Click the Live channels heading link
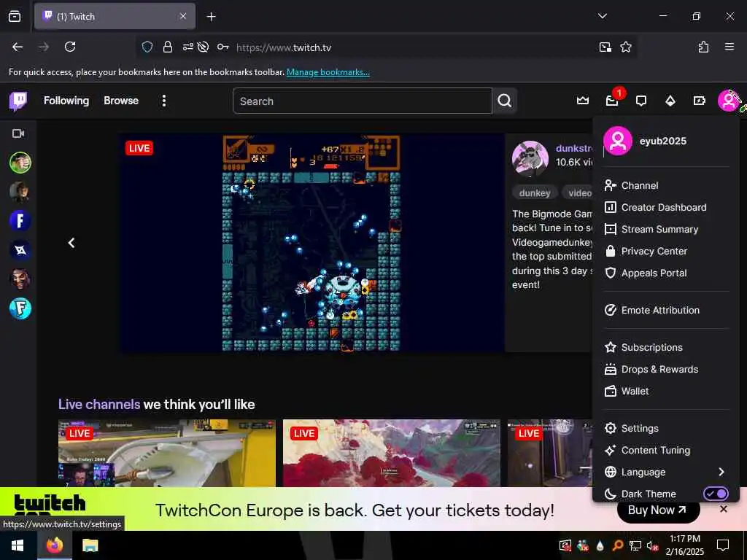 click(99, 404)
